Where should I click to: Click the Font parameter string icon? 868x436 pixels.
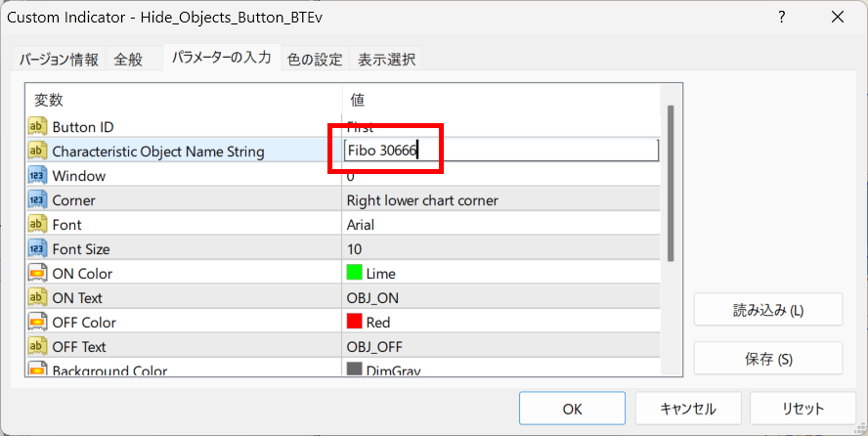(37, 225)
